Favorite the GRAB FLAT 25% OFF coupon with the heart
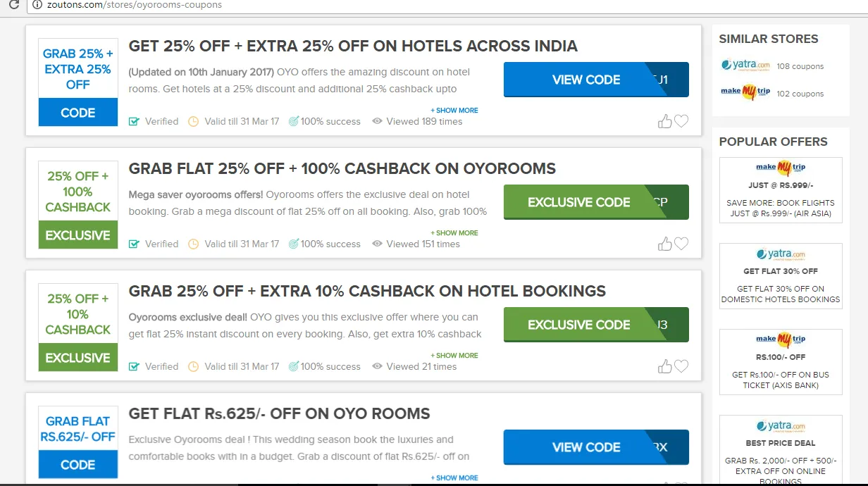The height and width of the screenshot is (486, 868). coord(681,244)
